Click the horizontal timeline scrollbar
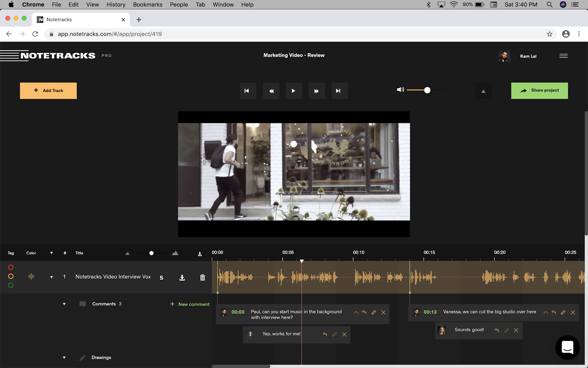The image size is (588, 368). [x=241, y=366]
